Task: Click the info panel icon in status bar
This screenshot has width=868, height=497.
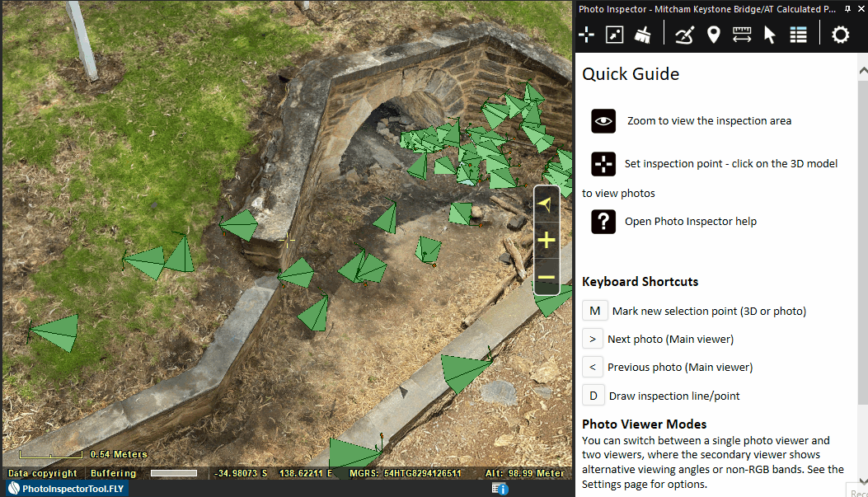Action: 500,489
